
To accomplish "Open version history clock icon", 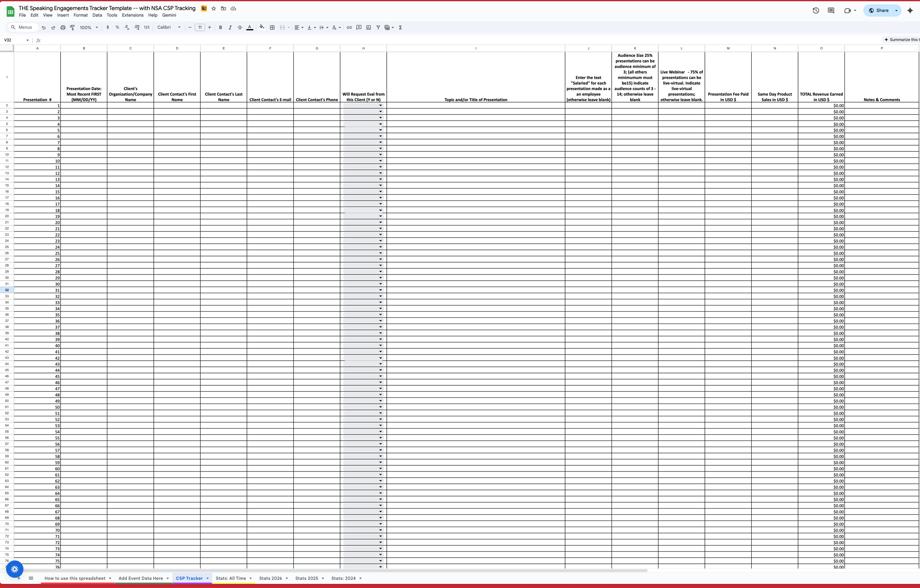I will coord(815,11).
